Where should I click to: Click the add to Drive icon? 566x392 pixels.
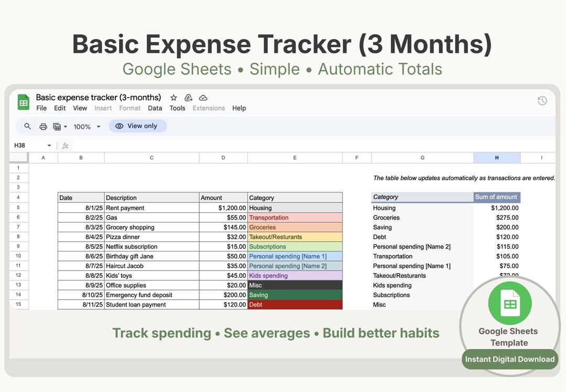pos(189,98)
